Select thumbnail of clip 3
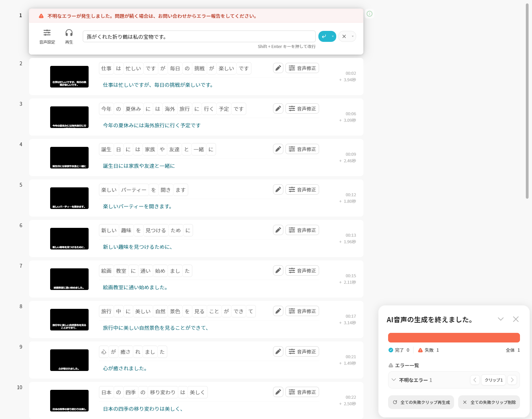532x419 pixels. 69,117
